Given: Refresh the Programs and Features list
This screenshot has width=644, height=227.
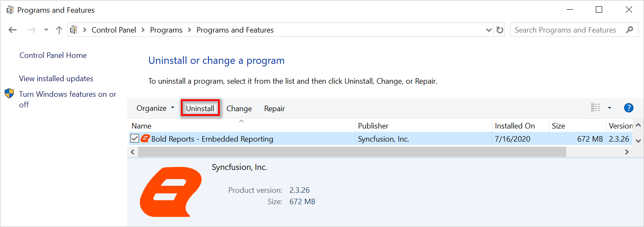Looking at the screenshot, I should [500, 30].
